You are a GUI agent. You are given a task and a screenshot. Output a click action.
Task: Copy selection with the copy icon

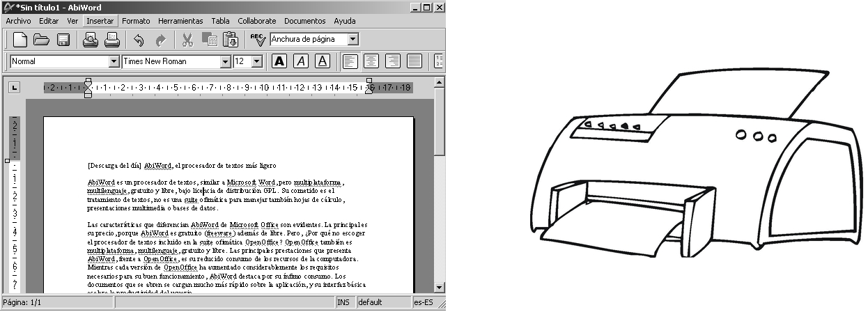tap(209, 40)
